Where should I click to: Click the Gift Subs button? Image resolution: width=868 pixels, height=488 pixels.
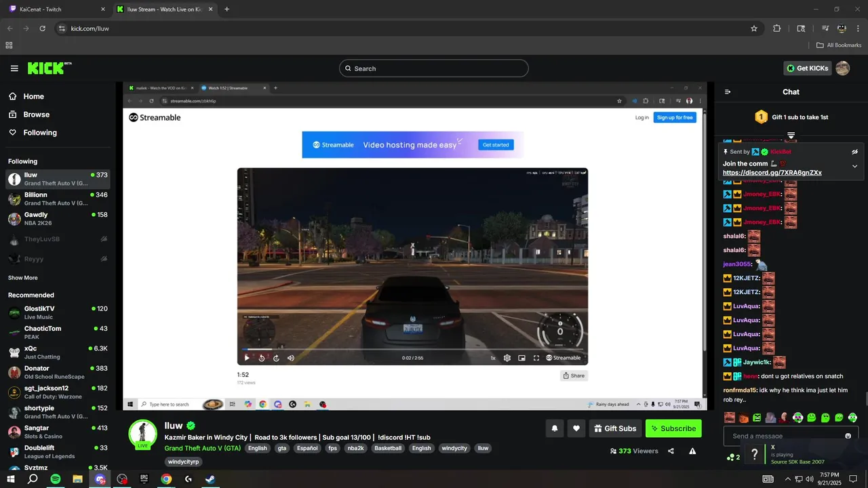point(615,428)
